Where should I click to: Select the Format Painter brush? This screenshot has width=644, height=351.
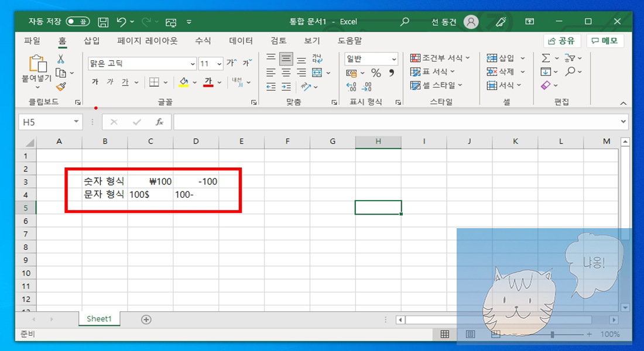coord(61,87)
